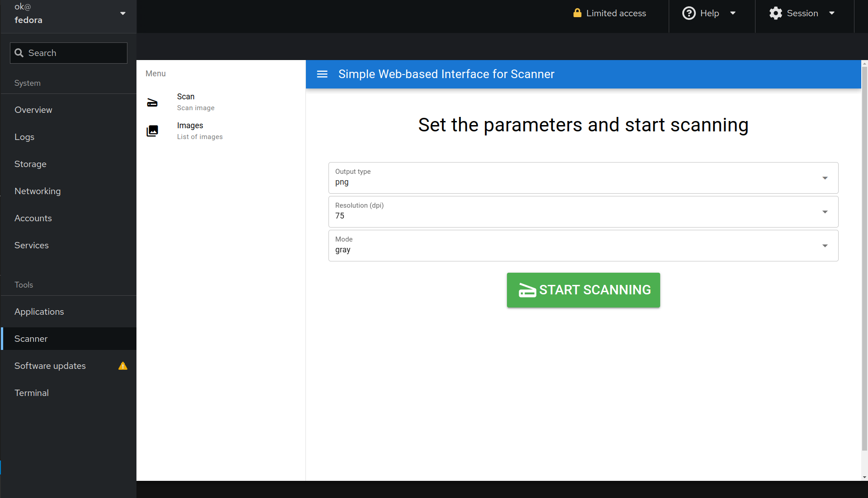Expand the Resolution (dpi) dropdown
Viewport: 868px width, 498px height.
[x=583, y=212]
